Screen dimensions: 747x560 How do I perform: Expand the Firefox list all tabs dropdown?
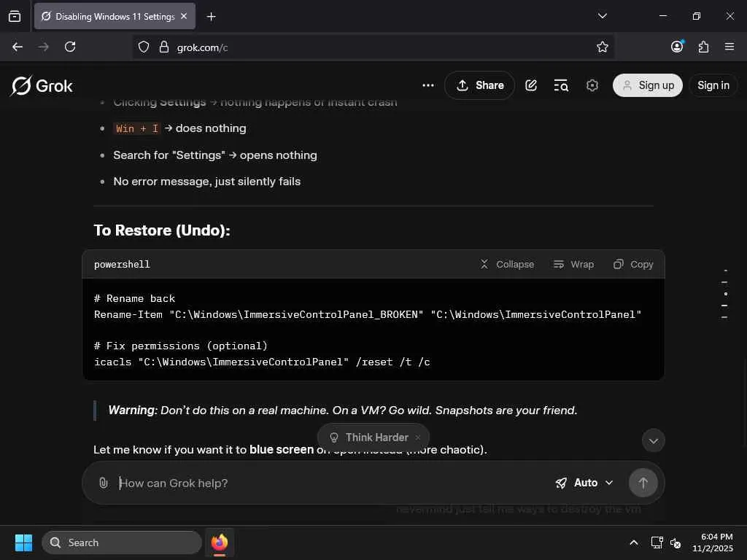(x=603, y=16)
